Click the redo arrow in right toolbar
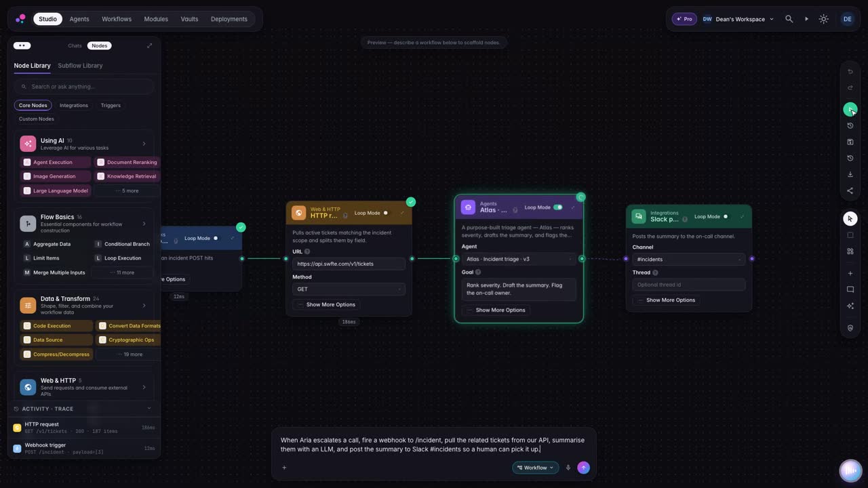The image size is (868, 488). pyautogui.click(x=850, y=87)
